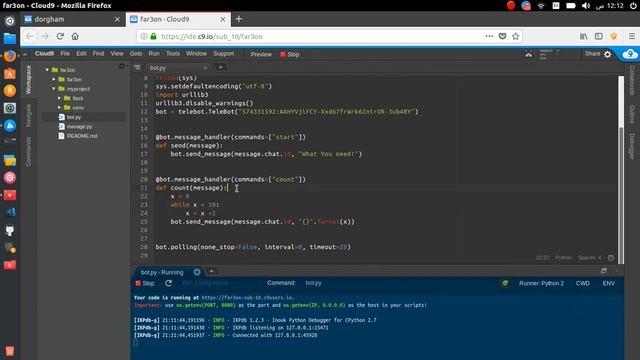
Task: Open the far3on-sub-10 c9users.io link
Action: click(247, 298)
